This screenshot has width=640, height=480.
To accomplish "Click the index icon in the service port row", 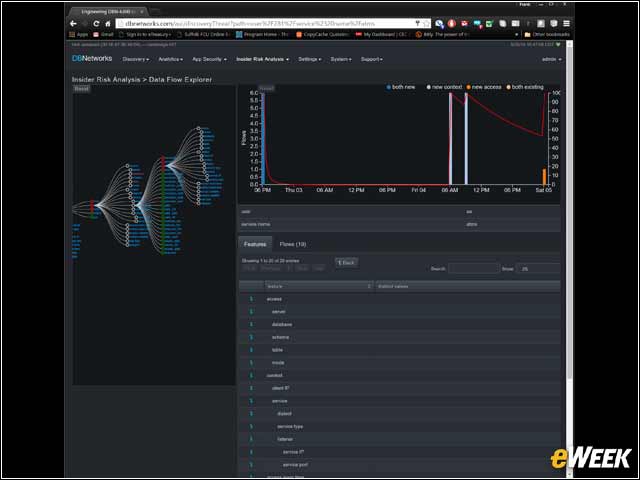I will pyautogui.click(x=251, y=465).
